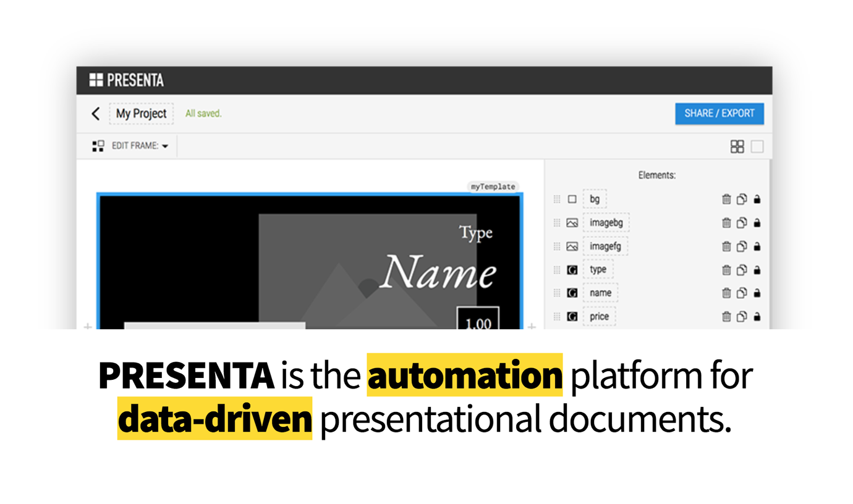Screen dimensions: 853x504
Task: Add frame with plus right of canvas
Action: pyautogui.click(x=532, y=325)
